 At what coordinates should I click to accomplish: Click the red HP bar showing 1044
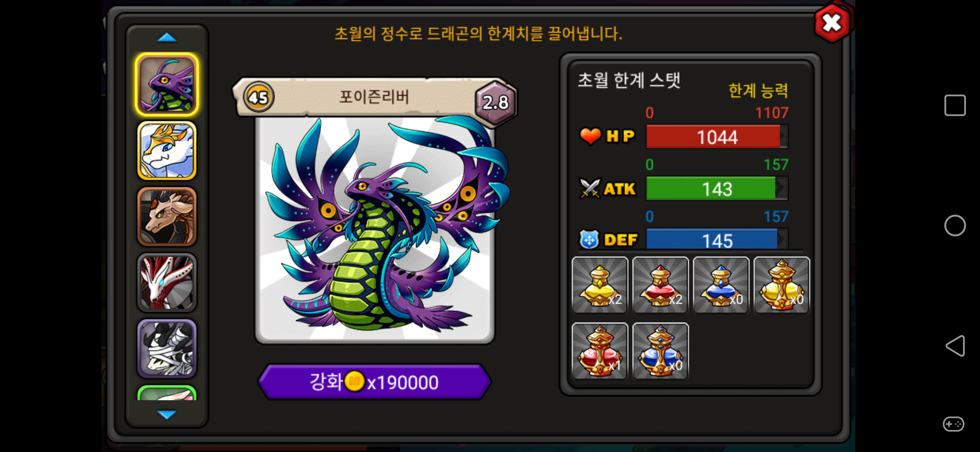click(717, 137)
